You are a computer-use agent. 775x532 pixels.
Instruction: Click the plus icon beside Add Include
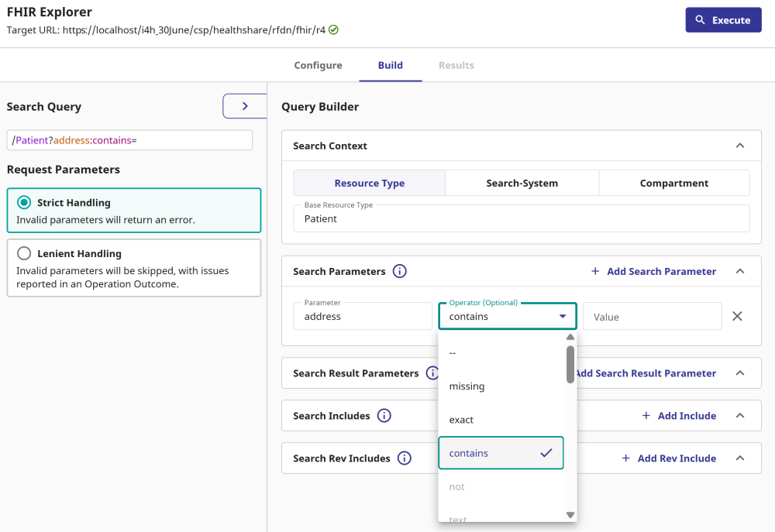646,415
